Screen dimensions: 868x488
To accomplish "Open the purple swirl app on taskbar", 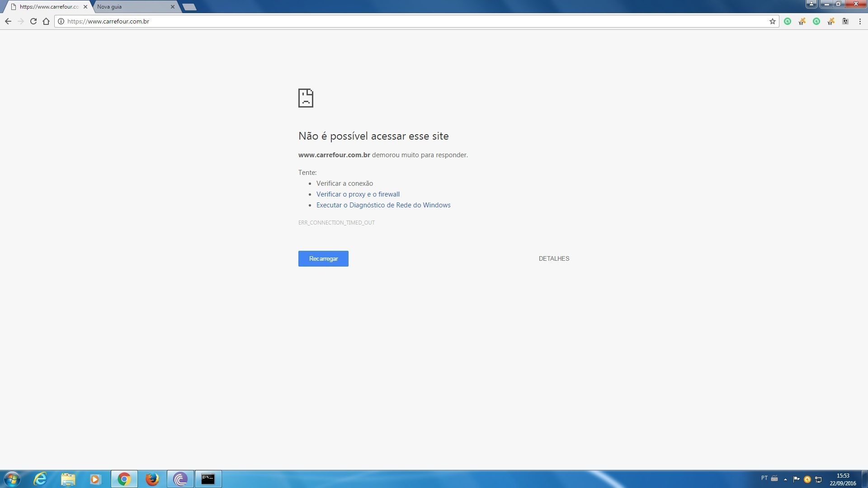I will (x=180, y=479).
